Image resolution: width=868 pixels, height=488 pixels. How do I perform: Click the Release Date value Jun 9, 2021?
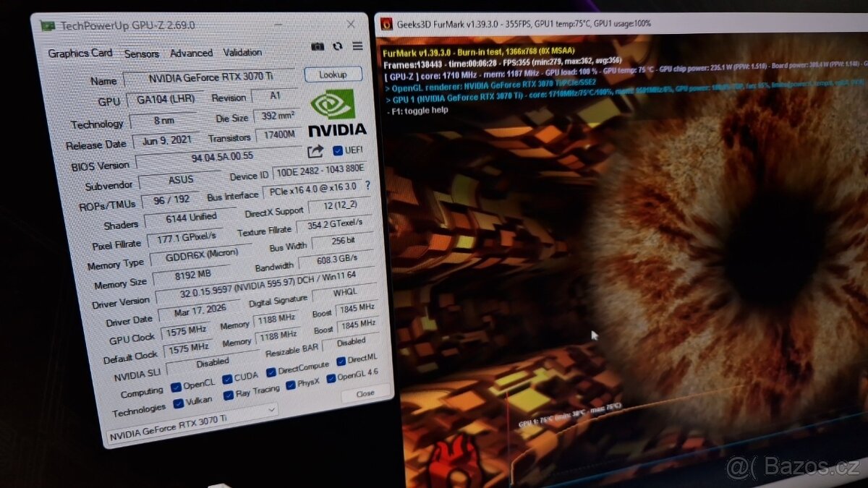[168, 141]
